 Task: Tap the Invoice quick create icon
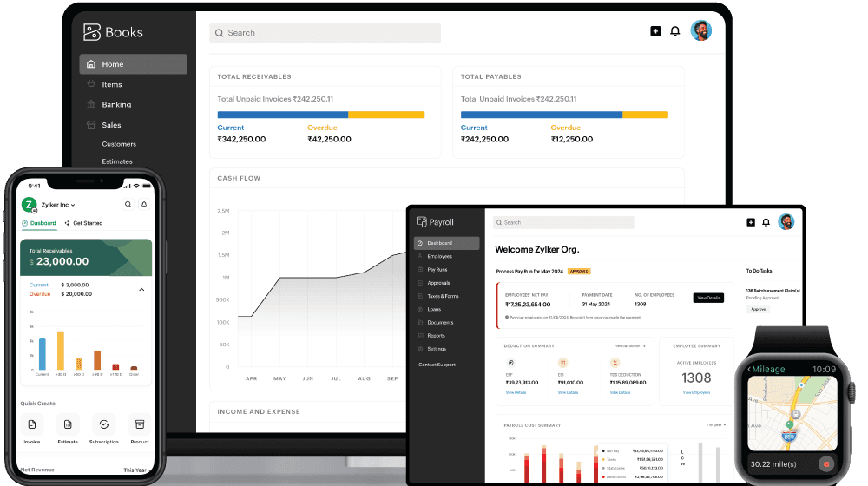(x=32, y=424)
